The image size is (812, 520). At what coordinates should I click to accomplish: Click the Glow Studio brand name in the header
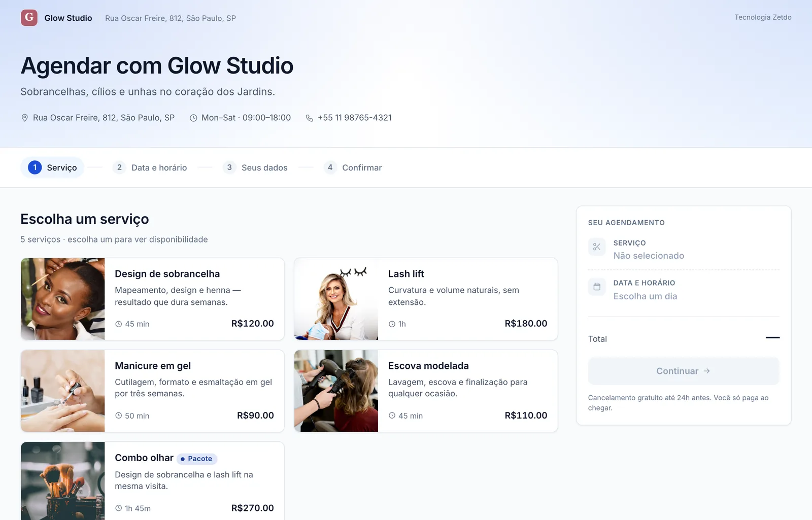pyautogui.click(x=69, y=18)
